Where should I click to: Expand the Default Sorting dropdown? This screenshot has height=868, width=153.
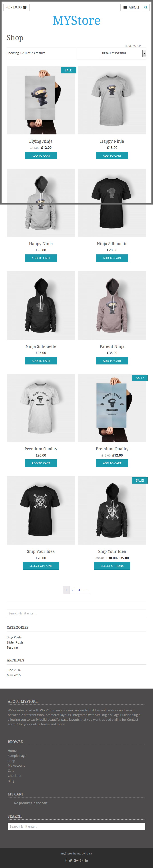[123, 53]
